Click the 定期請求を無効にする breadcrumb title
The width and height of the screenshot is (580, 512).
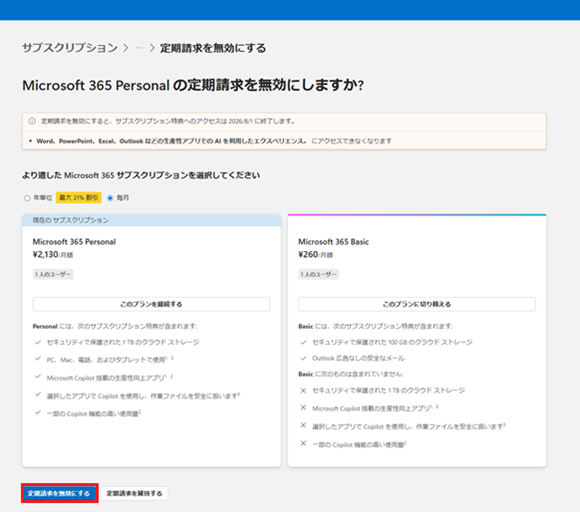213,48
